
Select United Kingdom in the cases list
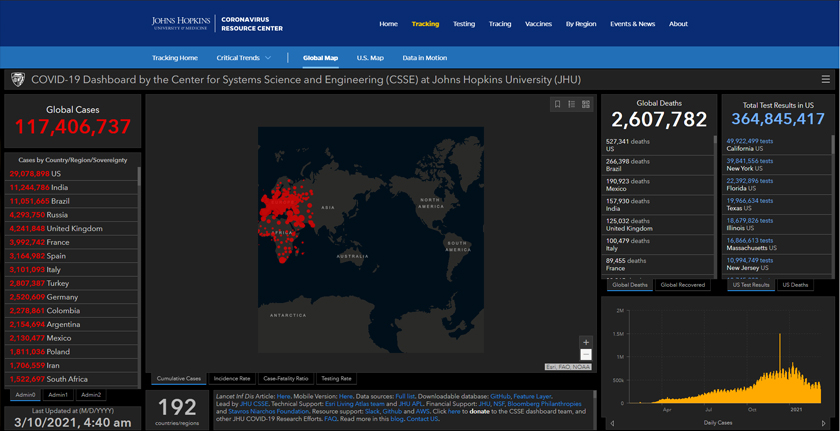[x=71, y=229]
